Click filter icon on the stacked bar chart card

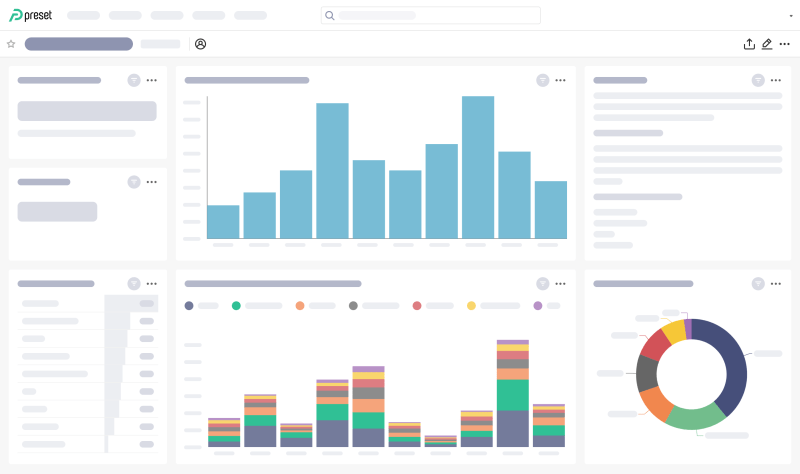(x=542, y=284)
